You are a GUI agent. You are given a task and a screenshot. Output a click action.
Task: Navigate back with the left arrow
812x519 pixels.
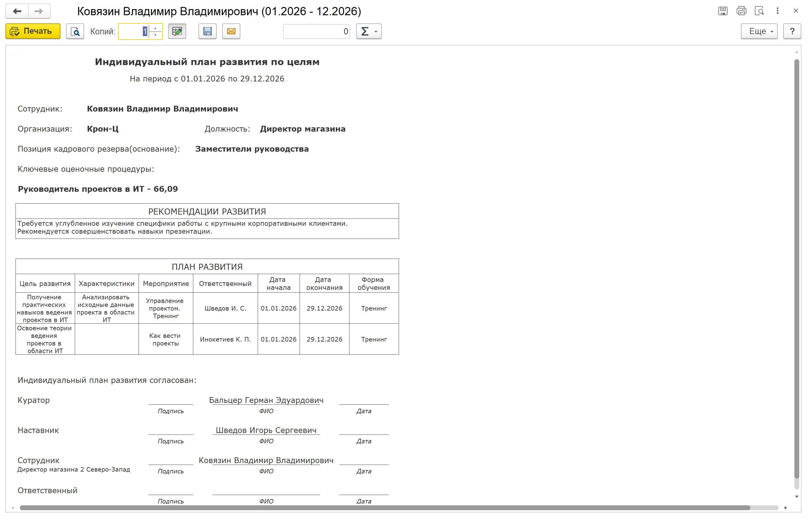pos(17,11)
